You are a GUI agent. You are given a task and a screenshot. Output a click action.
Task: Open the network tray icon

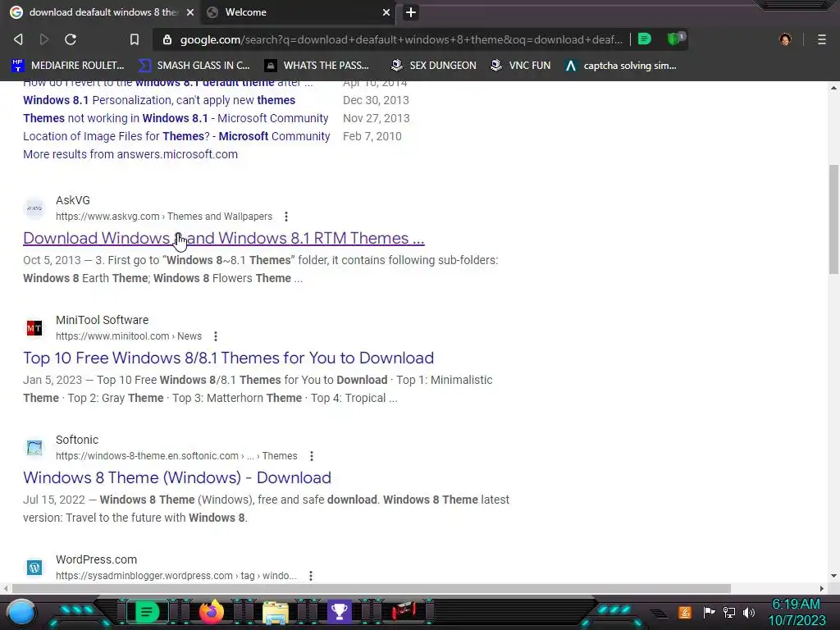(x=729, y=612)
